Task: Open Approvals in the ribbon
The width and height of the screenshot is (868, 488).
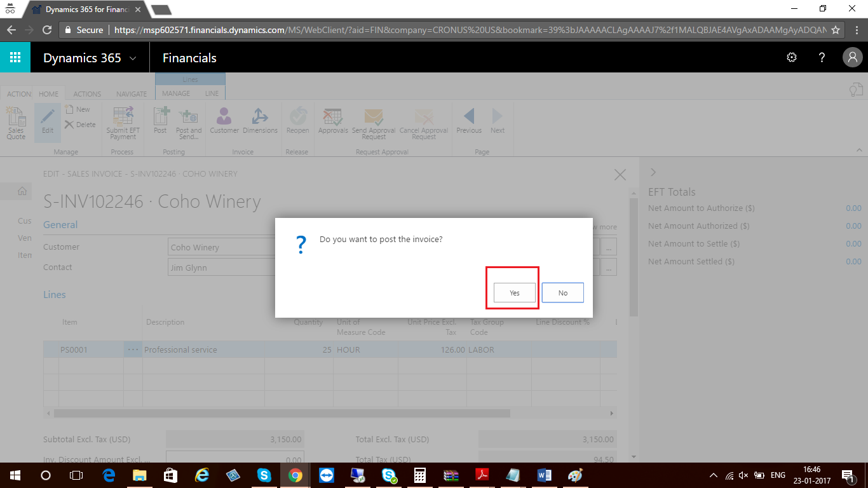Action: (333, 121)
